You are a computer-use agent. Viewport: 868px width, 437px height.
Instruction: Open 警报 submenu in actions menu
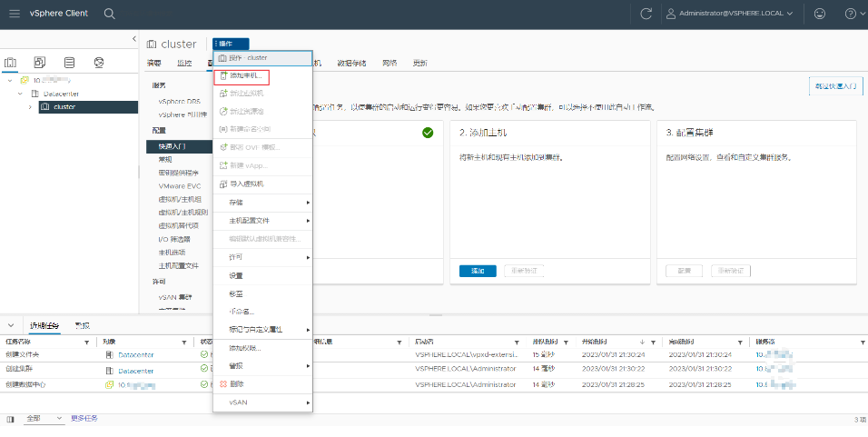[x=263, y=365]
